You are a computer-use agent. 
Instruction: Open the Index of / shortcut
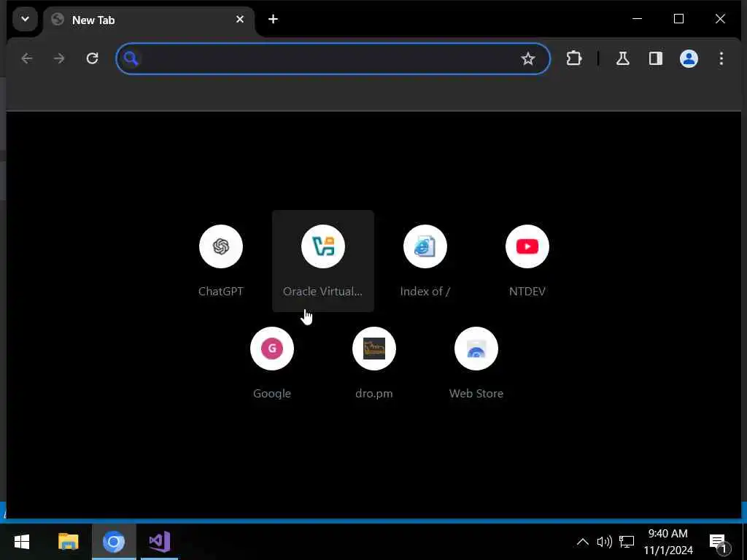point(425,261)
